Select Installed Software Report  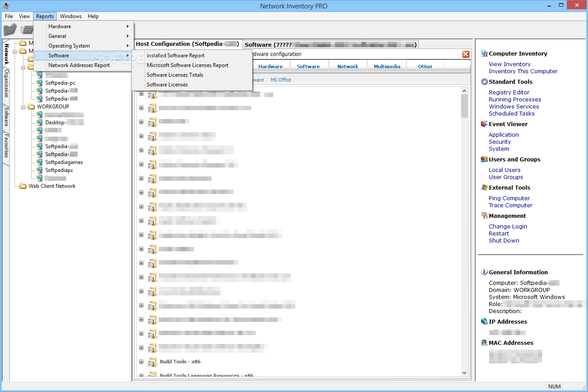point(192,56)
